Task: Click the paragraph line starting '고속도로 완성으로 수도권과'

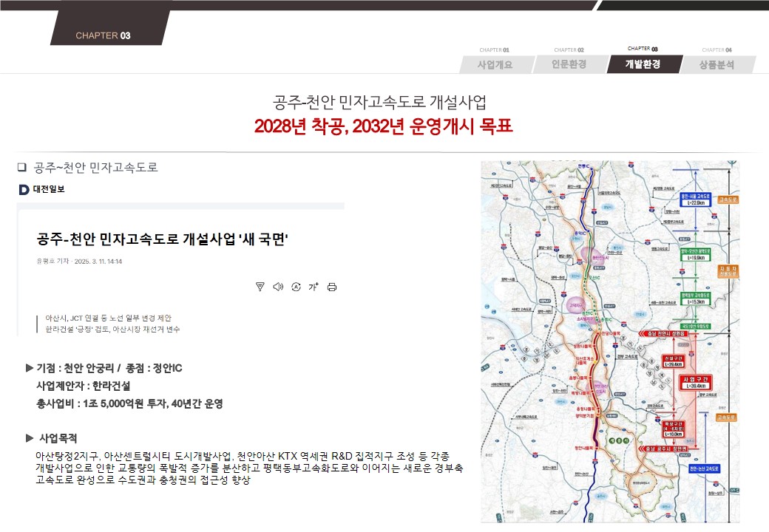Action: click(x=143, y=480)
